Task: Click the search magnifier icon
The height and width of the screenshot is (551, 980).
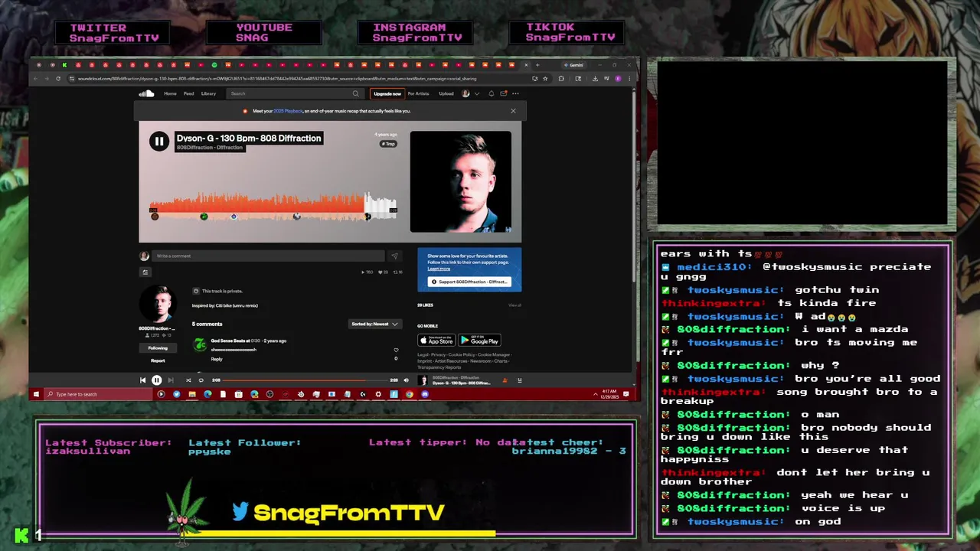Action: pos(355,93)
